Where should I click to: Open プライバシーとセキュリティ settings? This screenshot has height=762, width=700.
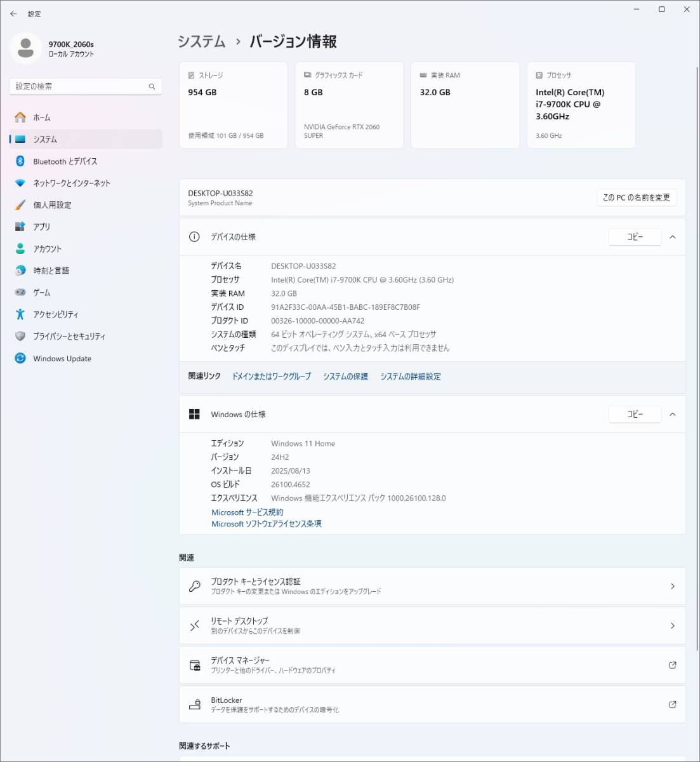point(69,336)
